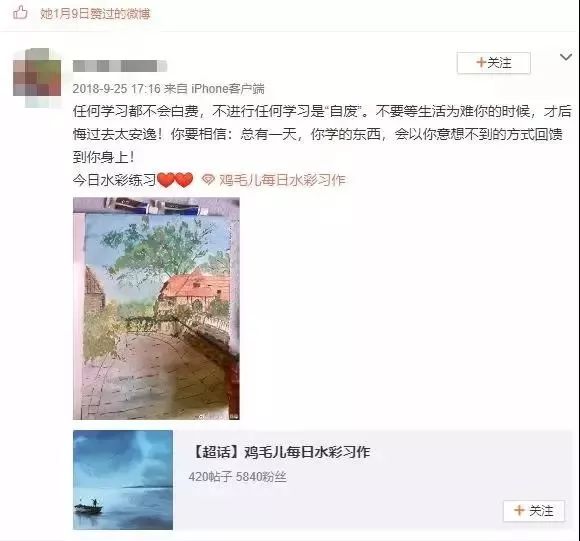Click the 420帖子 5840粉丝 stats text
Screen dimensions: 580x541
(x=237, y=477)
